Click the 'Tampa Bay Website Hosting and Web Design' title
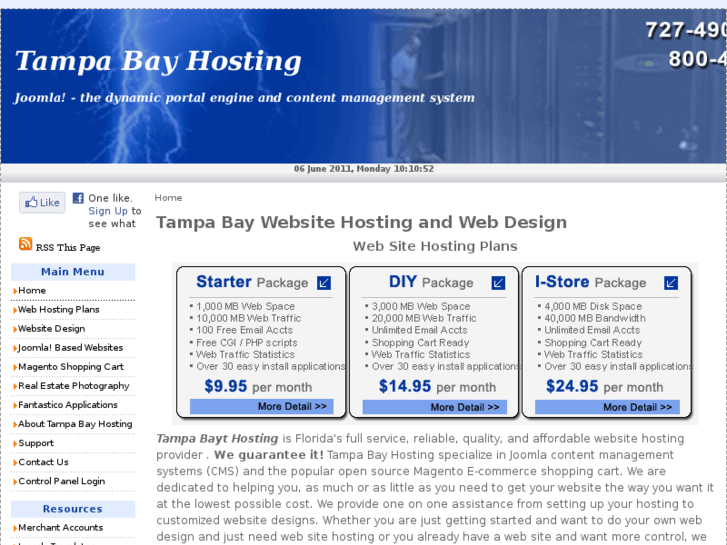Viewport: 727px width, 545px height. coord(361,222)
